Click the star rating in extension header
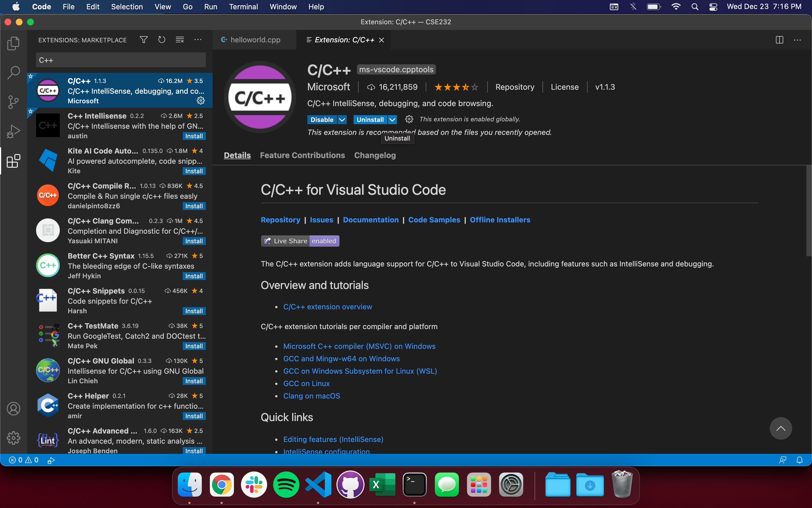The width and height of the screenshot is (812, 508). coord(456,87)
